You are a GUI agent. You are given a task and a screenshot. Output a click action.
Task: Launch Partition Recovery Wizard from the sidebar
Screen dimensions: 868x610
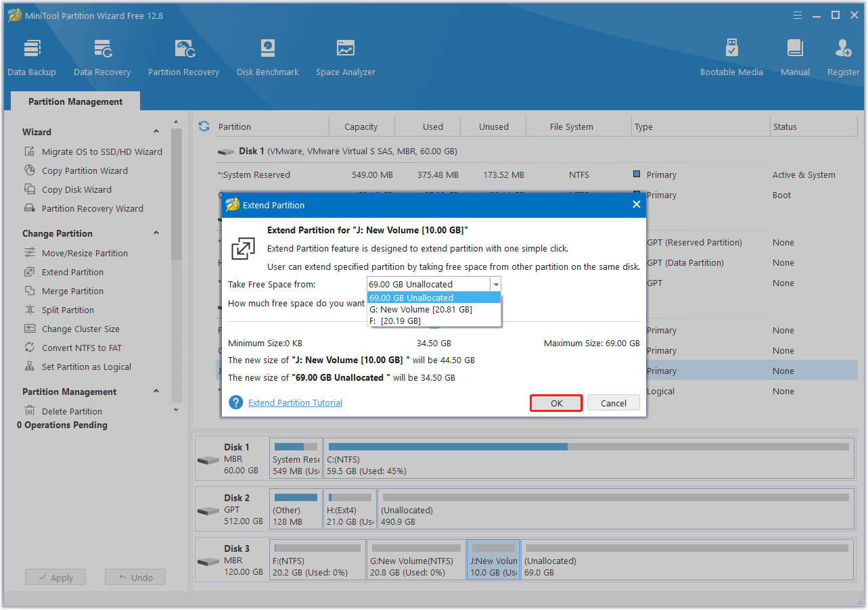point(84,208)
